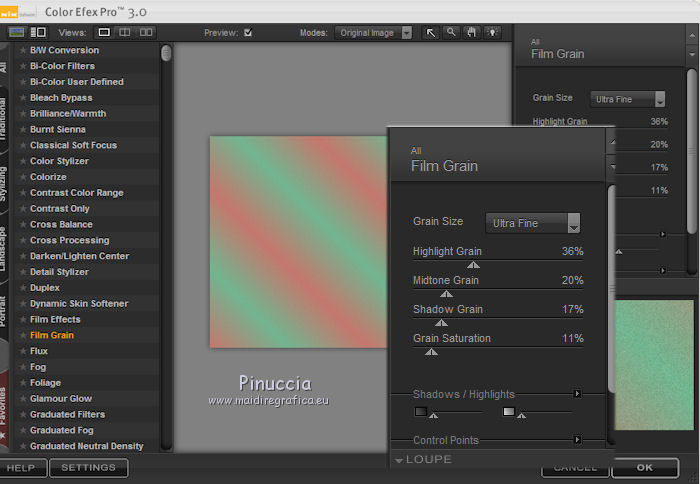Open the Traditional category tab
700x484 pixels.
[4, 119]
